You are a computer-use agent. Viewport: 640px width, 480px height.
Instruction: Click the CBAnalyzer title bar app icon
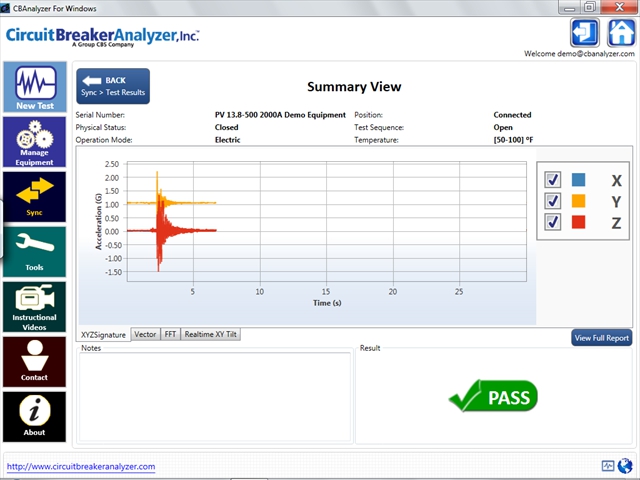5,8
